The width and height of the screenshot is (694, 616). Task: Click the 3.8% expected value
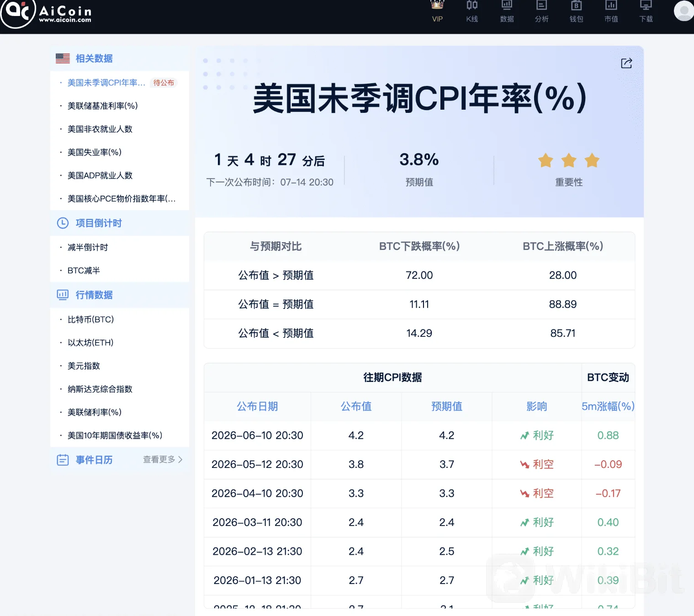(419, 159)
